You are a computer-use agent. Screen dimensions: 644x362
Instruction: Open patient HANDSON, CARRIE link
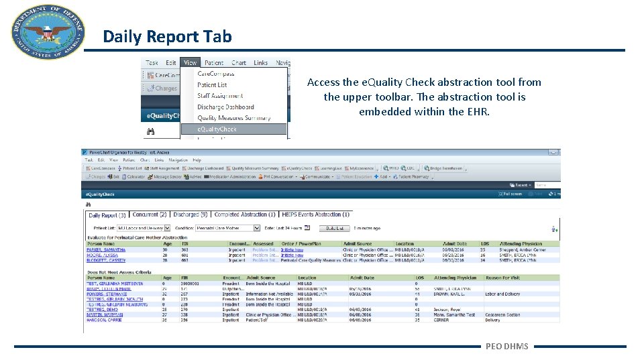coord(105,320)
